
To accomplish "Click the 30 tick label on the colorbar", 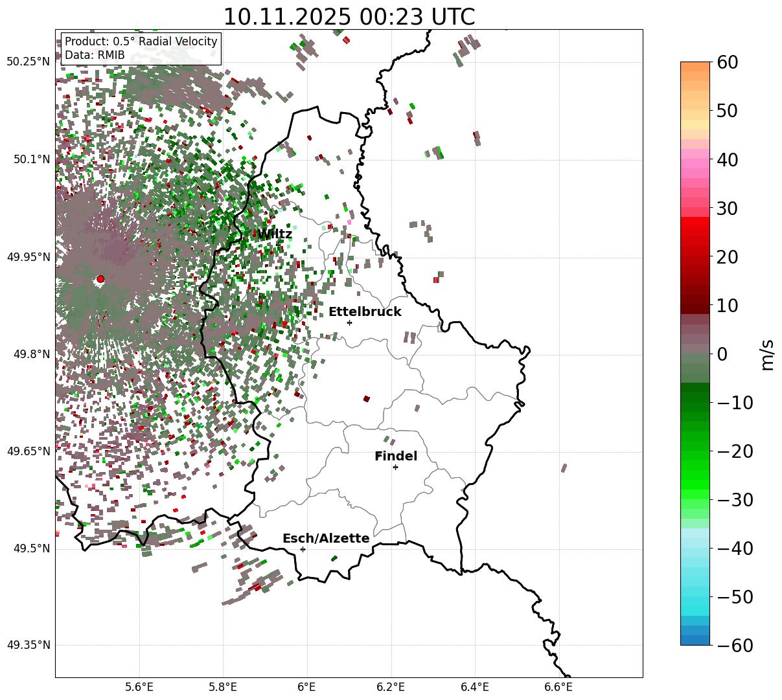I will pyautogui.click(x=726, y=208).
